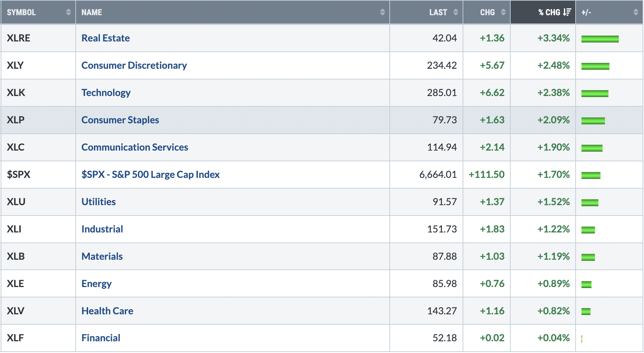Sort by the +/- column arrows
Screen dimensions: 644x353
635,12
